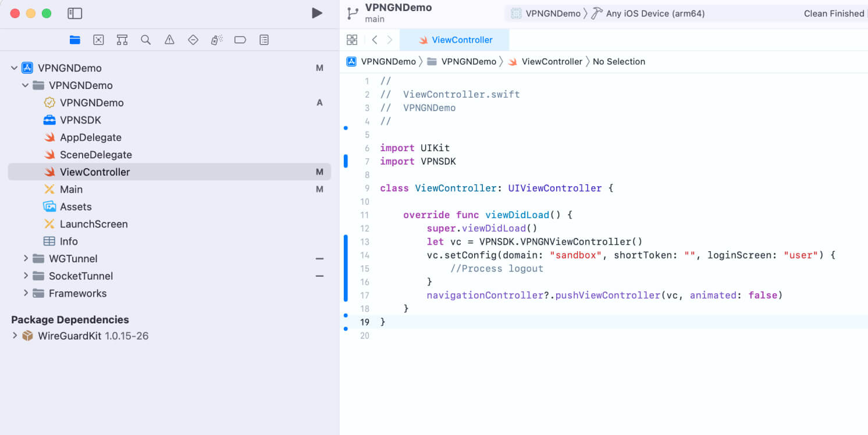Viewport: 868px width, 435px height.
Task: Open the code minimap/editor options grid icon
Action: point(352,40)
